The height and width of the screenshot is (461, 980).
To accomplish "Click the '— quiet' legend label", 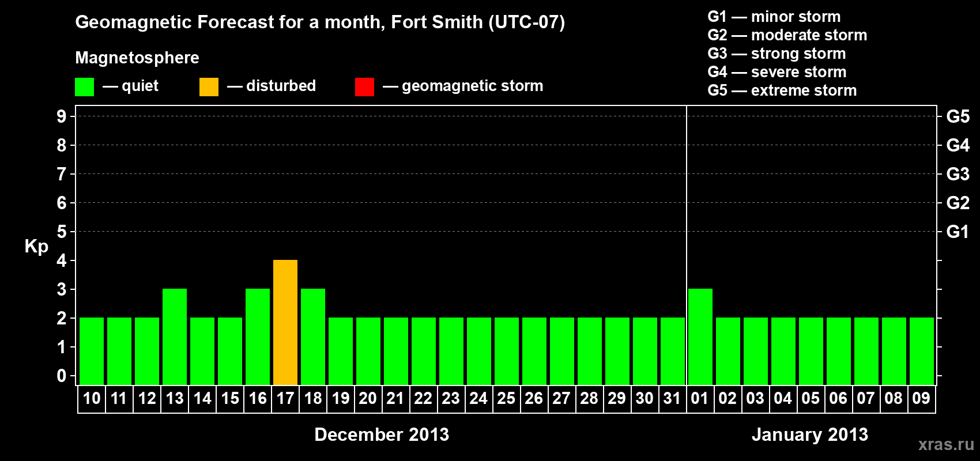I will point(130,86).
